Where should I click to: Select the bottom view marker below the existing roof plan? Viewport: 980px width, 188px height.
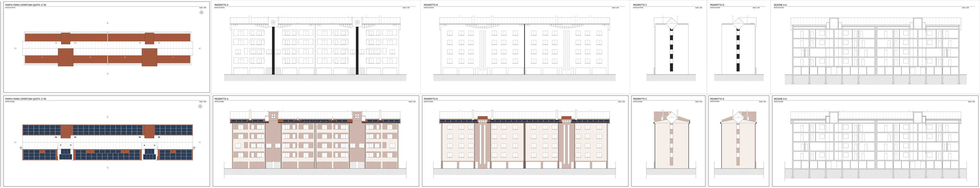point(108,74)
